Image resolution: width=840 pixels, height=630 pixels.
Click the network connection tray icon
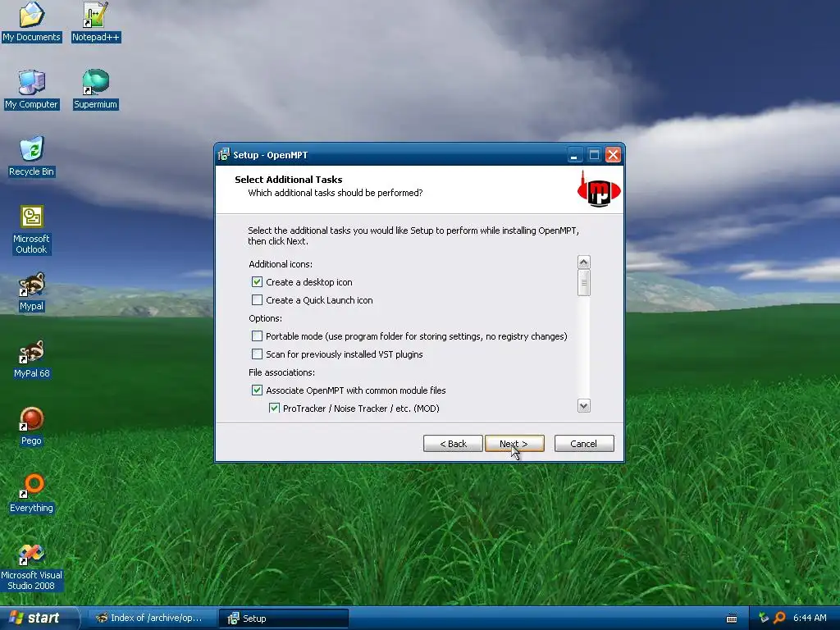pos(763,618)
